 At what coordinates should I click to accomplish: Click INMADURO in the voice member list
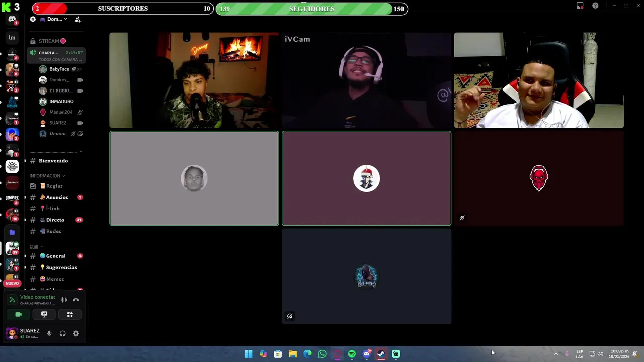coord(60,101)
